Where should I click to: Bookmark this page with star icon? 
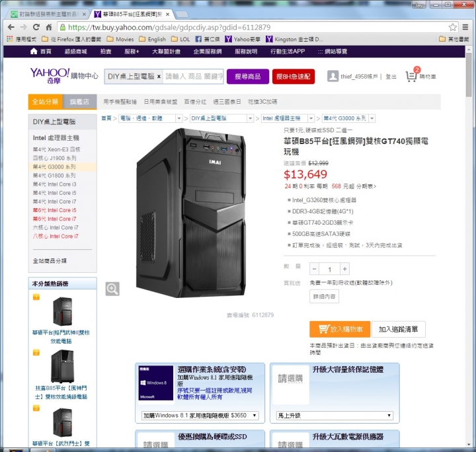click(453, 27)
